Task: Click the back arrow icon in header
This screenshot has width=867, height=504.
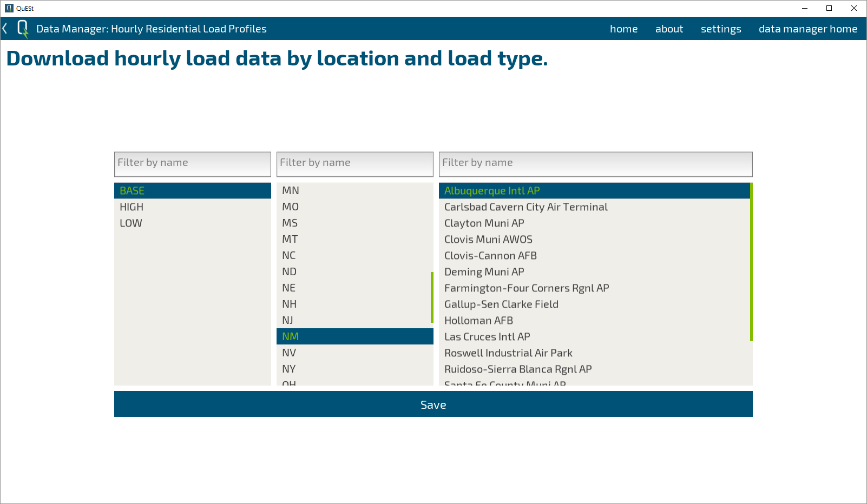Action: pyautogui.click(x=5, y=29)
